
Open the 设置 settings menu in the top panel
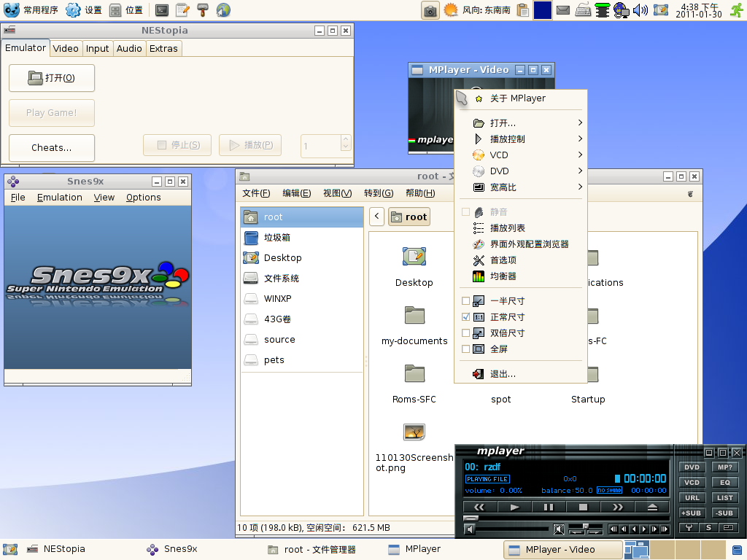[84, 10]
